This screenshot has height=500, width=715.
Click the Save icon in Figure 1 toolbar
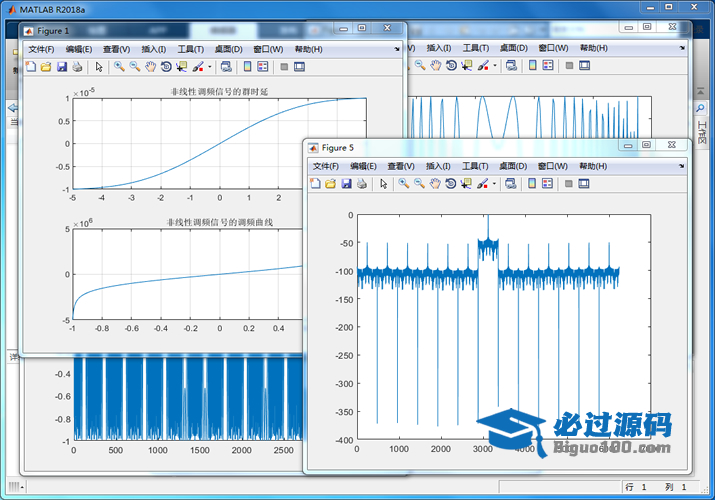[62, 67]
